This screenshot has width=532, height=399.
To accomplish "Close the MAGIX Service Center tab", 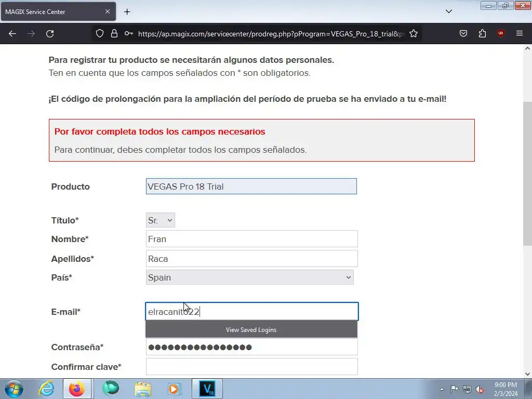I will [x=107, y=11].
